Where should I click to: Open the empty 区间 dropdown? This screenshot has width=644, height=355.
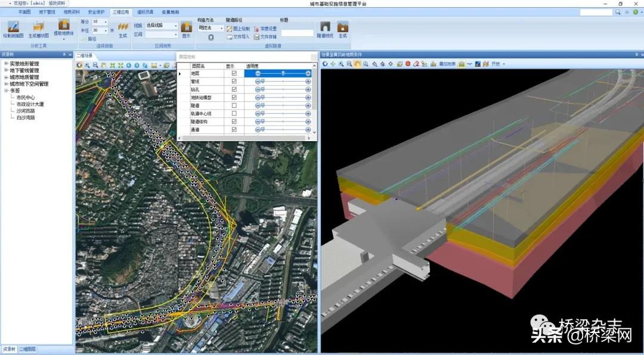point(176,35)
